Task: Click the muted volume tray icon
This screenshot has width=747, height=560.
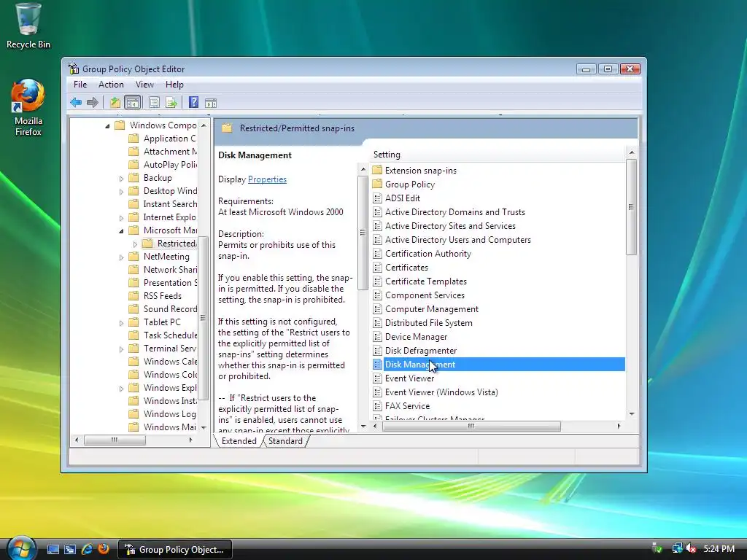Action: (x=691, y=548)
